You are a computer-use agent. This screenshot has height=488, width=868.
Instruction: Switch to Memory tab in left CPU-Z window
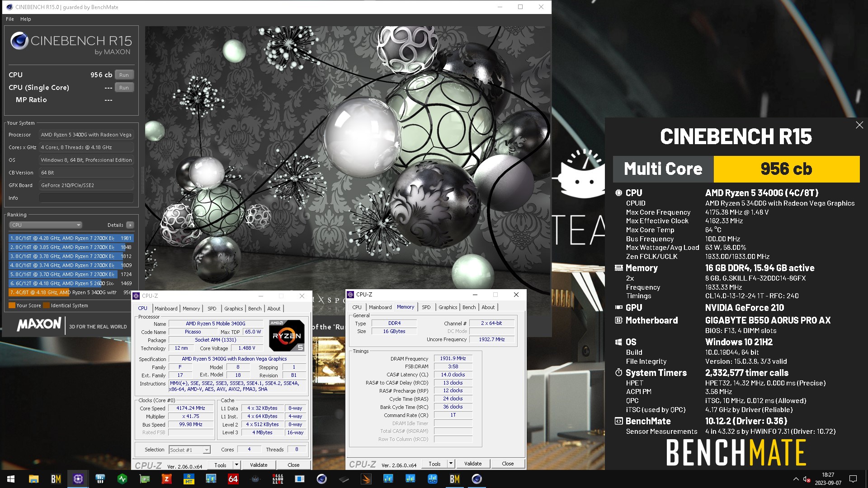[x=191, y=309]
